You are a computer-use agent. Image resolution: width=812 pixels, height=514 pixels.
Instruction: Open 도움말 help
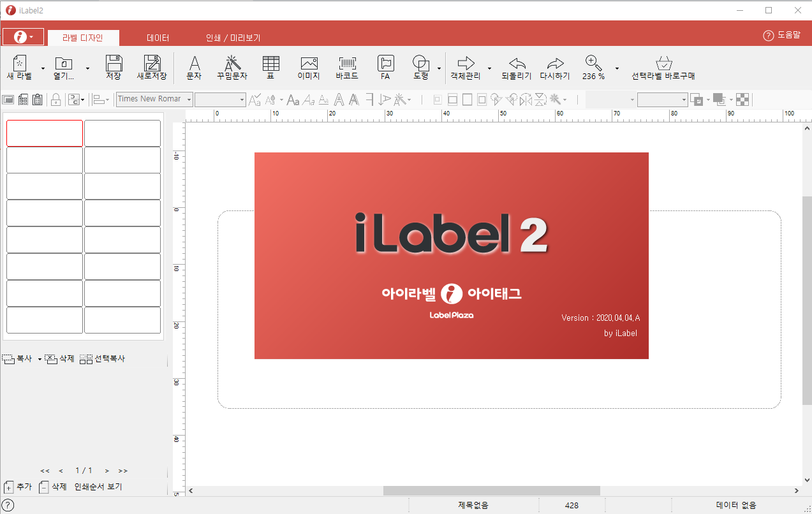[781, 35]
